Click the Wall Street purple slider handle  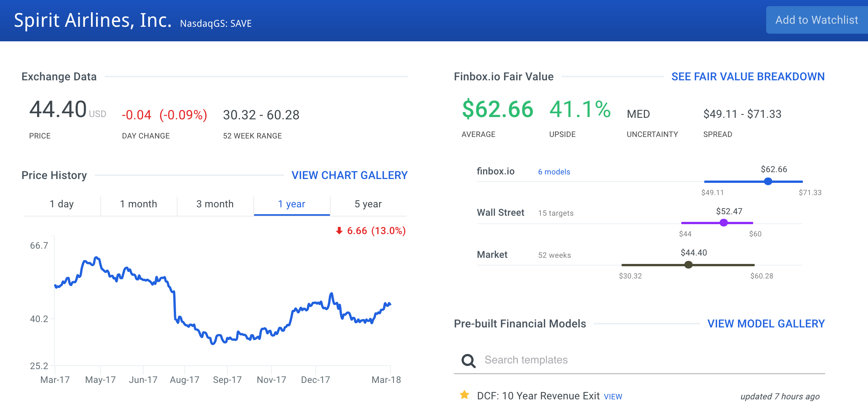(x=723, y=223)
